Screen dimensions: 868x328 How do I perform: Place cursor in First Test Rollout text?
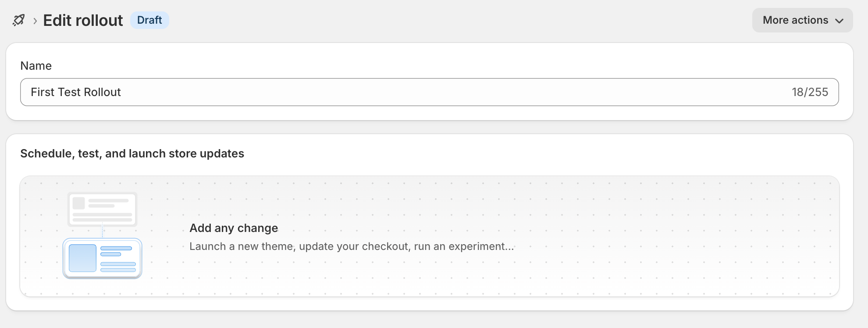pos(76,92)
